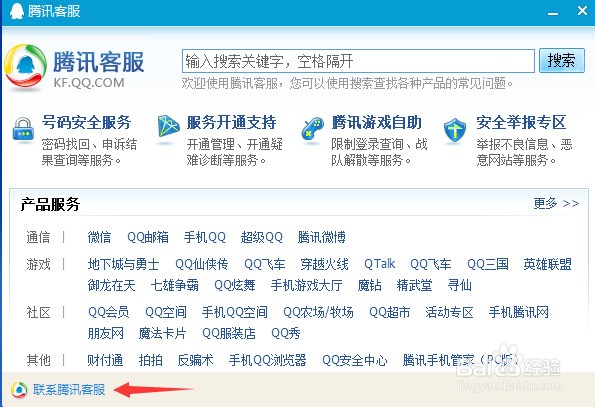Open the 腾讯游戏自助 heading

(376, 123)
